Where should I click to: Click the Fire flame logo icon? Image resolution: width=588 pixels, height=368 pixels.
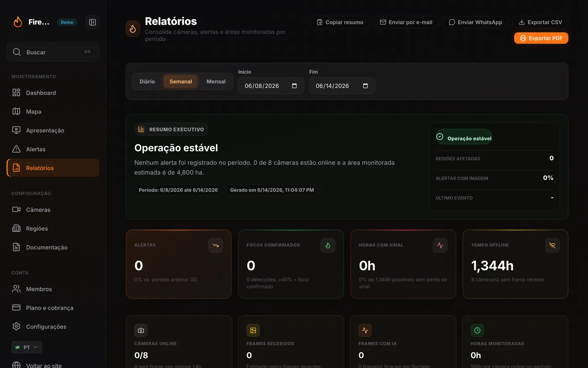point(18,22)
